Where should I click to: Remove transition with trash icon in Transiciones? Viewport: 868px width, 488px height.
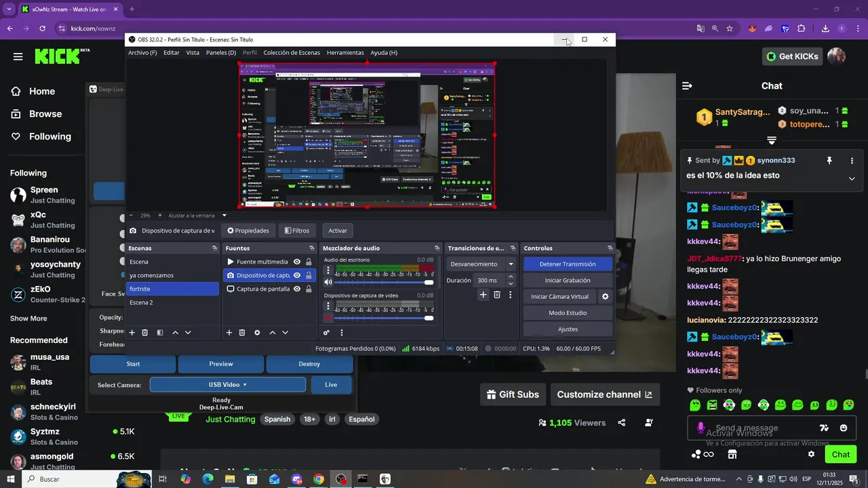point(497,295)
